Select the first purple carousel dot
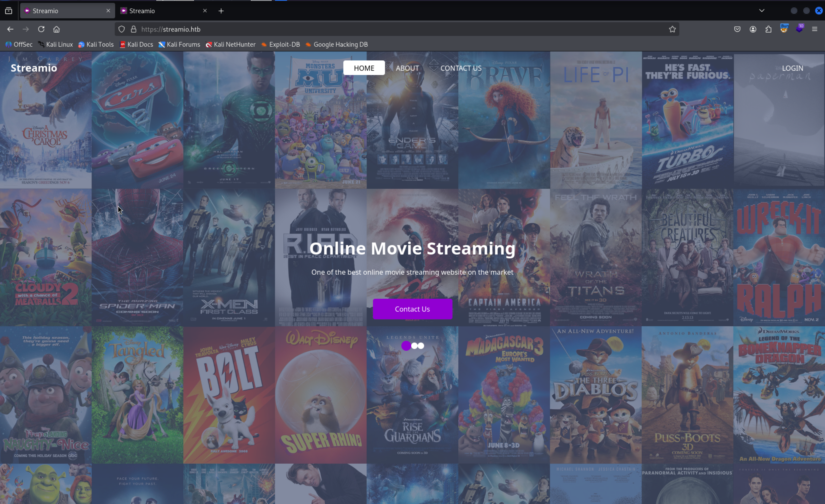Screen dimensions: 825x504 tap(406, 346)
